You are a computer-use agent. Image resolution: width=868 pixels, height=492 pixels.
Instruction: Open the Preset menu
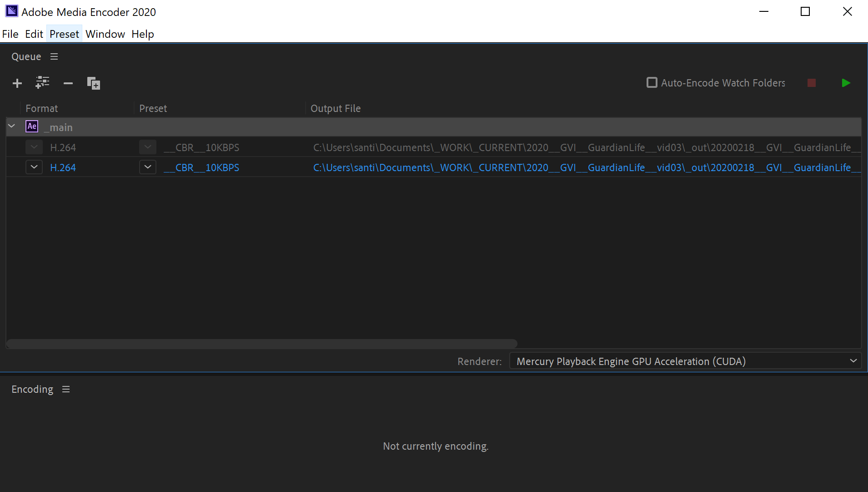(x=64, y=34)
